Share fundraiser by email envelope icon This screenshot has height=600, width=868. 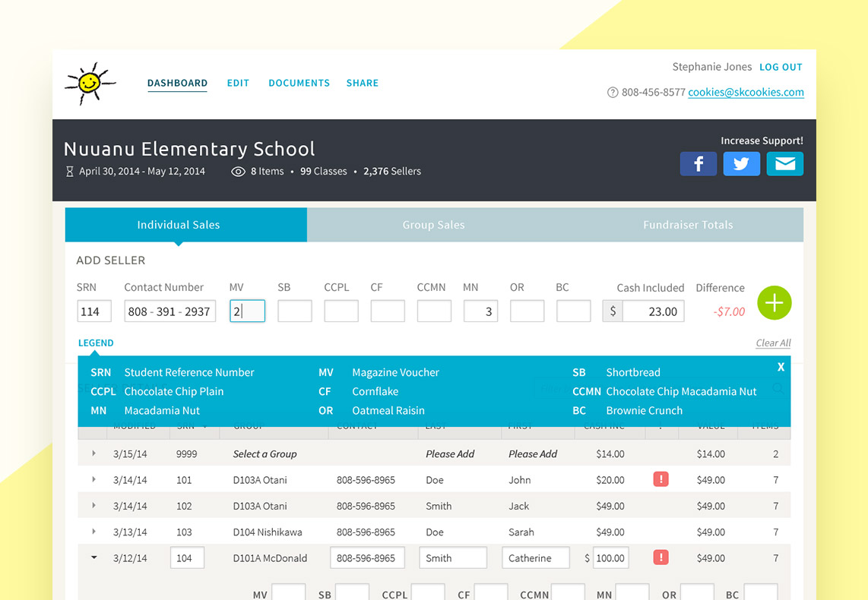(x=785, y=164)
